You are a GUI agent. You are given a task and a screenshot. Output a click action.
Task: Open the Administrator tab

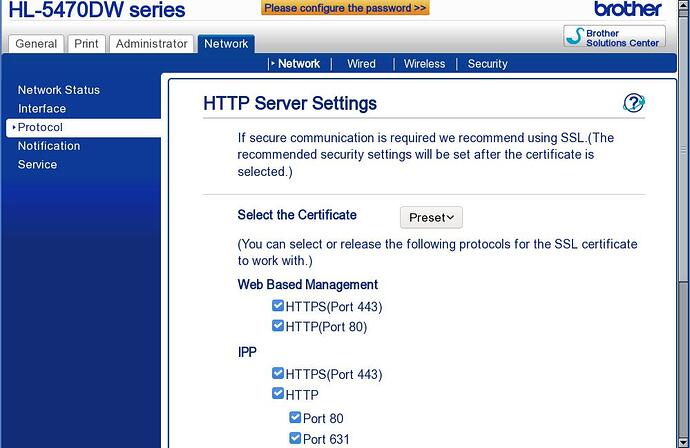[x=151, y=44]
